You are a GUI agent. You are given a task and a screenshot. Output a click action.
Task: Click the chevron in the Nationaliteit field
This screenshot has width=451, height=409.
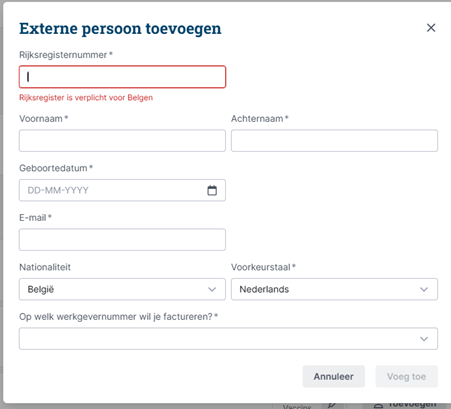pyautogui.click(x=212, y=289)
